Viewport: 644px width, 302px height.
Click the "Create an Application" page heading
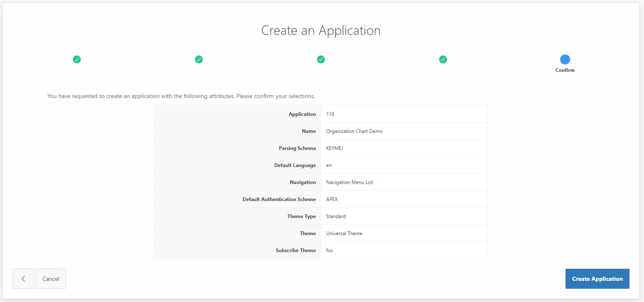pyautogui.click(x=321, y=30)
